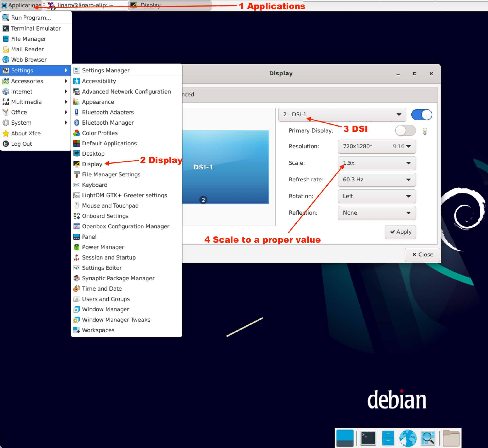Launch Synaptic Package Manager
The height and width of the screenshot is (448, 488).
point(126,278)
